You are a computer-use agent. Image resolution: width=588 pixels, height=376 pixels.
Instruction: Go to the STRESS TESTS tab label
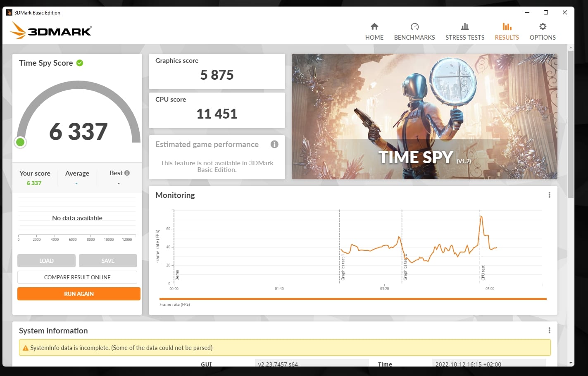tap(465, 38)
